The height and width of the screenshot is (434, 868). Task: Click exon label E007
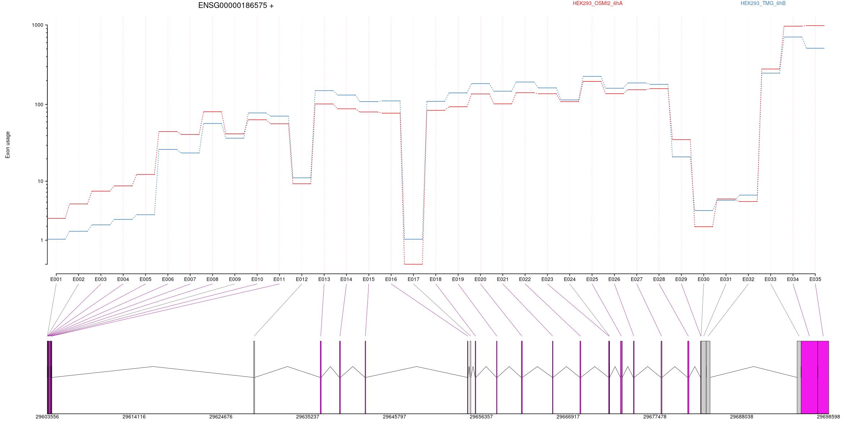[x=190, y=279]
